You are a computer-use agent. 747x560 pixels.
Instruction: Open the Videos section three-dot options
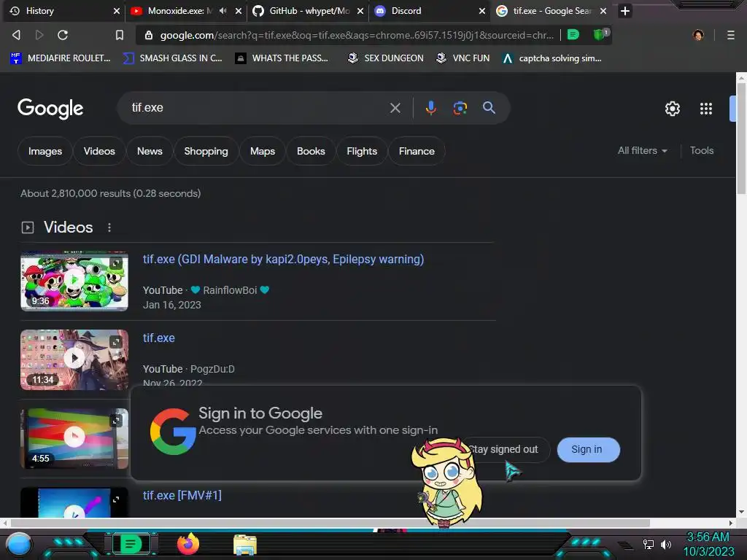(109, 227)
